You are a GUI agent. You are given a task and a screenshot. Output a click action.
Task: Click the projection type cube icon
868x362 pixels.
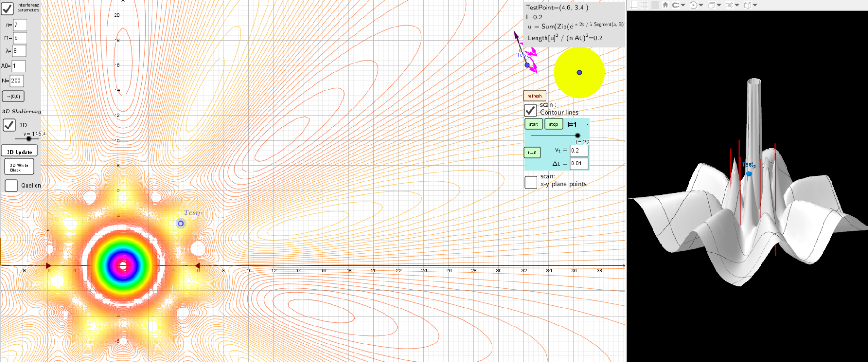click(747, 5)
